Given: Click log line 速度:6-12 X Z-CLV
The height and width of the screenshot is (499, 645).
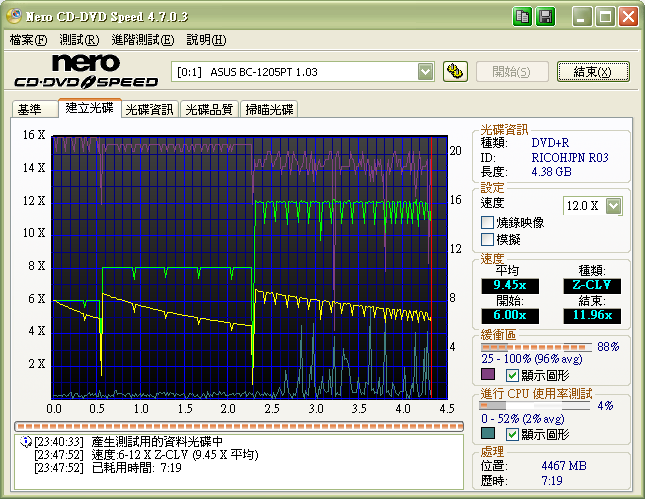Looking at the screenshot, I should 175,455.
